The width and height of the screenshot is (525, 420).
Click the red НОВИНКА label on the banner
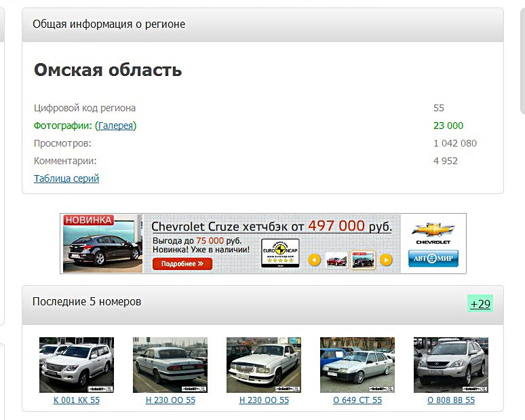point(89,220)
